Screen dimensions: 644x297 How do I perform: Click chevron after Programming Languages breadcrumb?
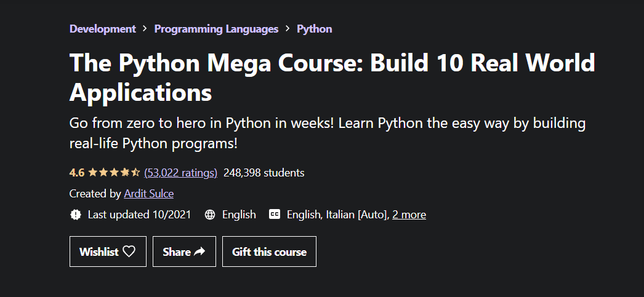point(288,29)
